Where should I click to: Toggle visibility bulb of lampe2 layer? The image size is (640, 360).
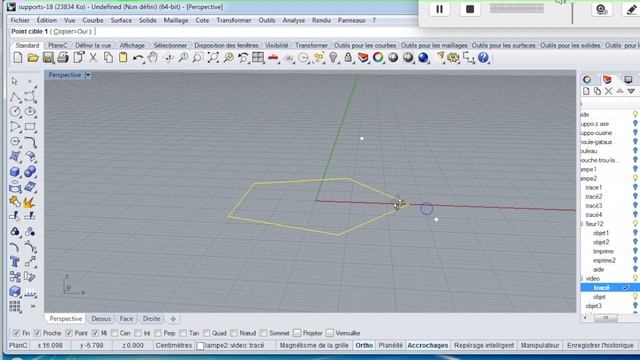click(x=635, y=178)
